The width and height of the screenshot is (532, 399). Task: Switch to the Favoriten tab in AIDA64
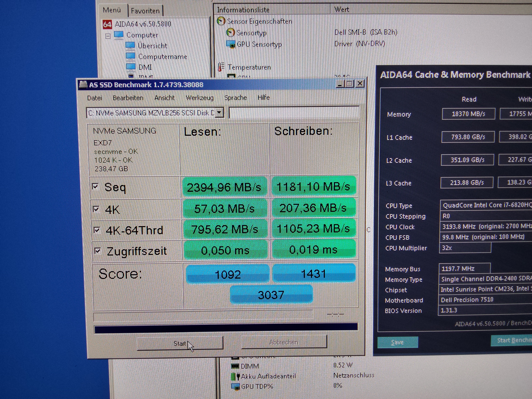[146, 11]
